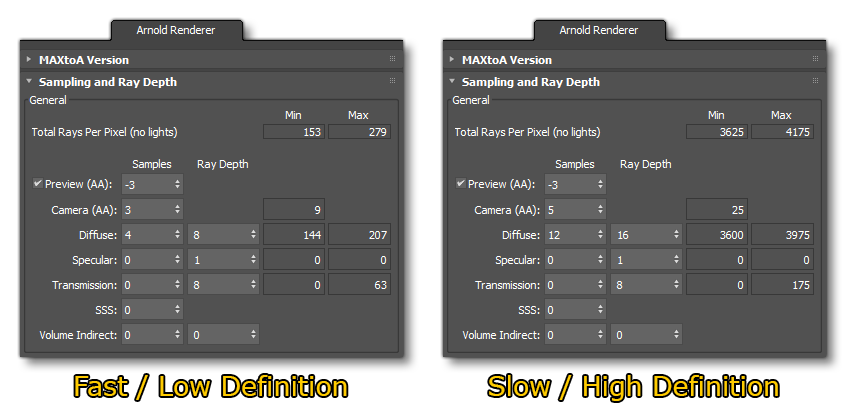Toggle Preview (AA) checkbox in left panel
This screenshot has height=417, width=846.
[x=38, y=184]
